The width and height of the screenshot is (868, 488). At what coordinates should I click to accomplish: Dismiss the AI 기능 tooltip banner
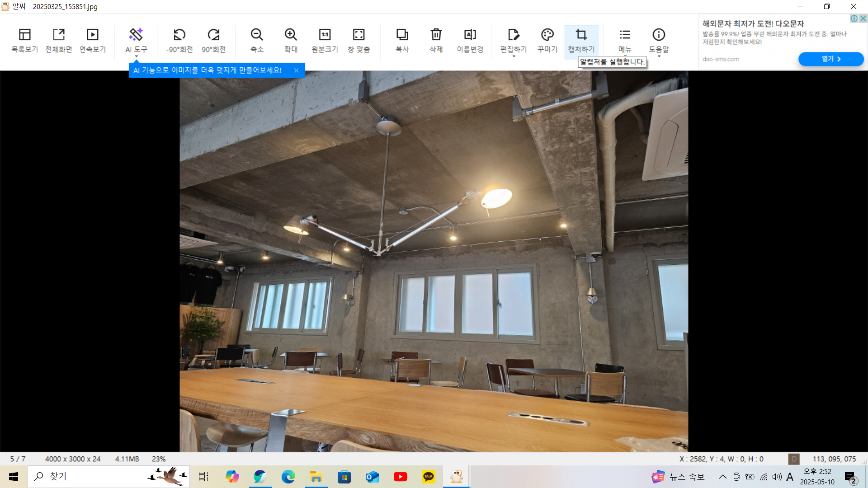coord(296,70)
